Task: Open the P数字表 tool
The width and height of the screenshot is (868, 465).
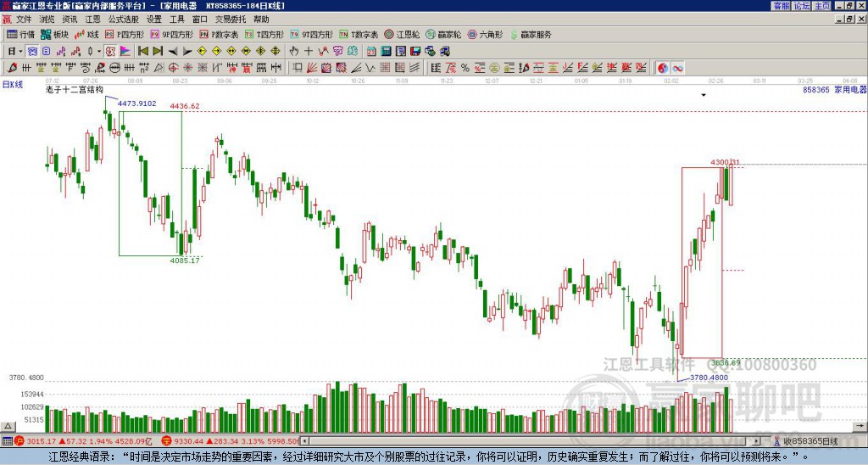Action: pyautogui.click(x=220, y=34)
